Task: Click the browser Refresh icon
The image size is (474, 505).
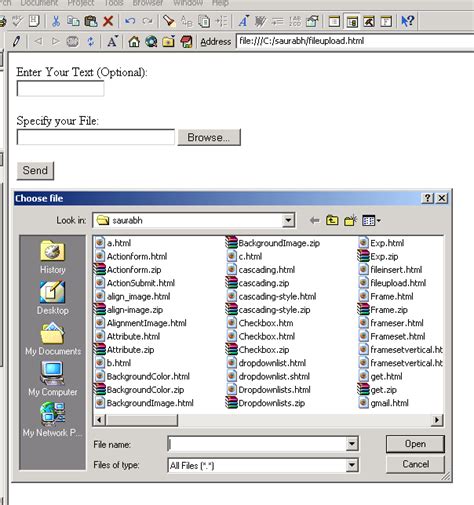Action: click(90, 42)
